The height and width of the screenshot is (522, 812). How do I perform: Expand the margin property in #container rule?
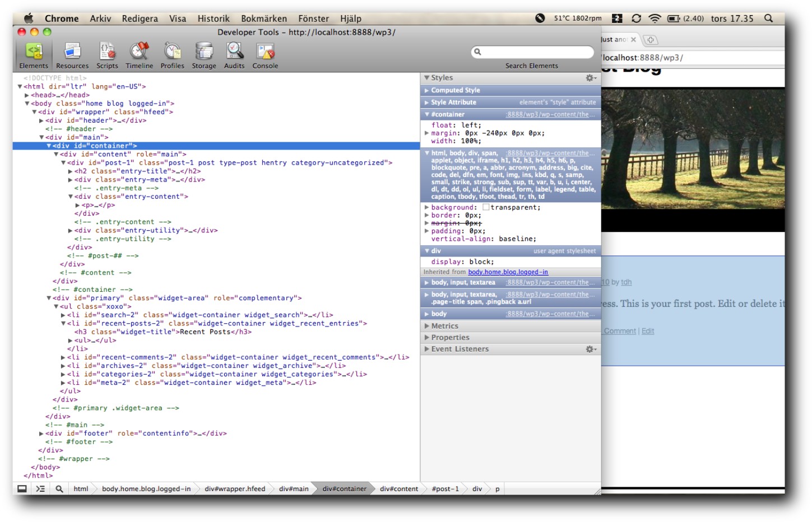point(427,133)
